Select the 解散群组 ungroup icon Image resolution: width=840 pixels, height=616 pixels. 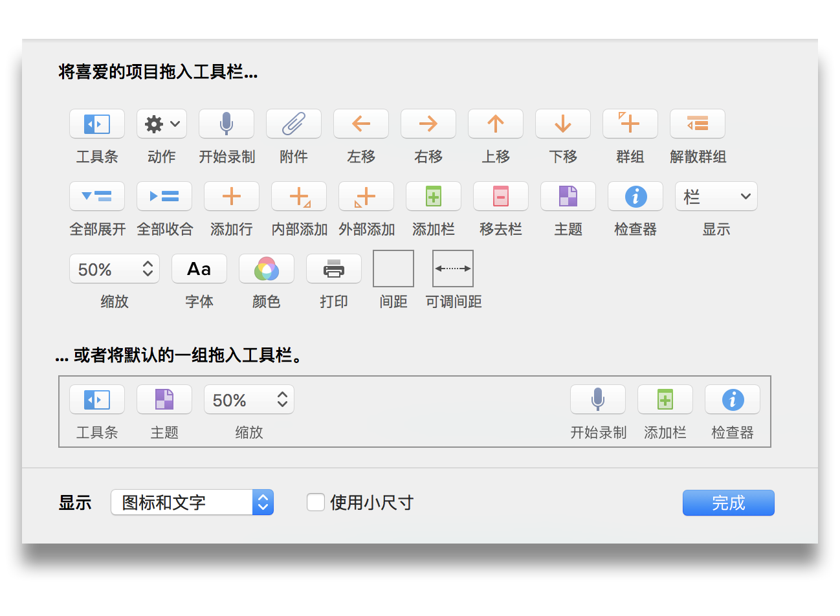click(698, 124)
